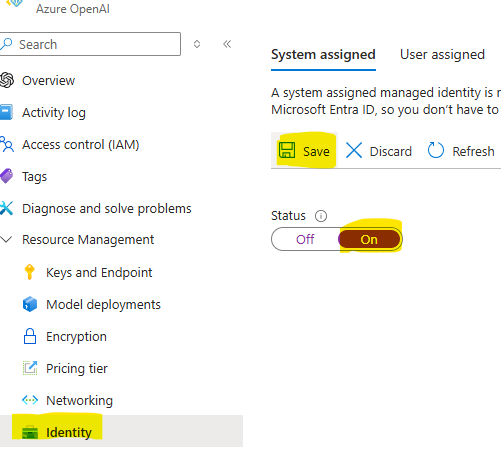Set Status toggle to On
This screenshot has height=452, width=501.
(x=369, y=239)
